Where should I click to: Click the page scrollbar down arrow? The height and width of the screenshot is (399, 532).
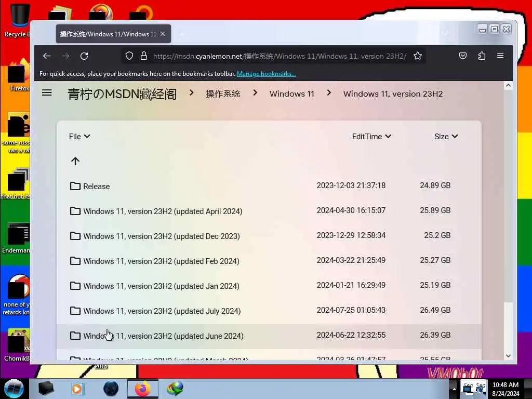508,355
